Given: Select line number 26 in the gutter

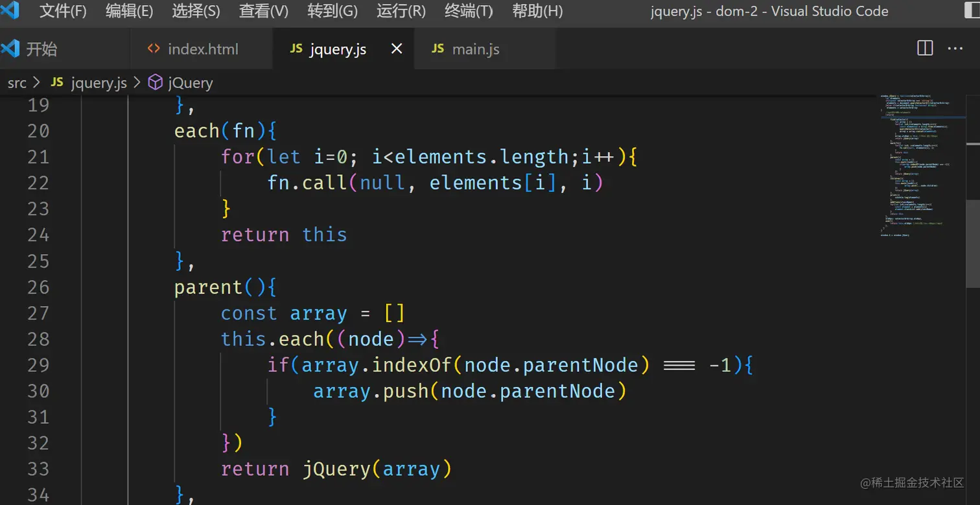Looking at the screenshot, I should point(38,287).
